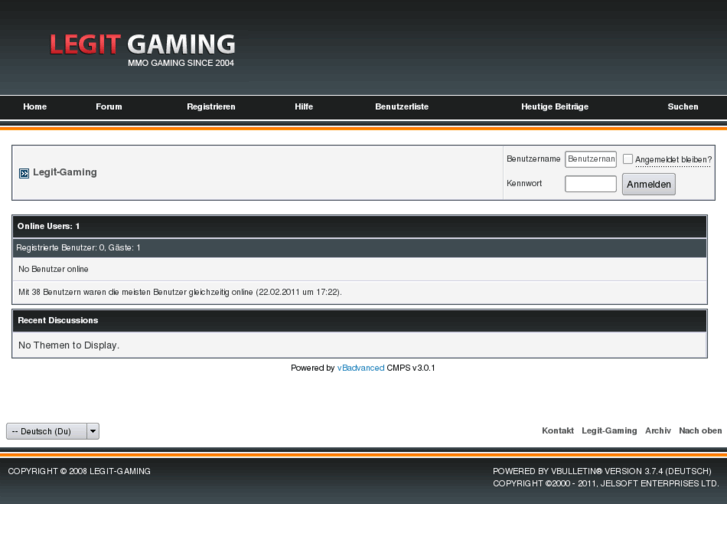This screenshot has height=545, width=727.
Task: Click Powered by vBulletin Version 3.7.4 text
Action: coord(602,471)
